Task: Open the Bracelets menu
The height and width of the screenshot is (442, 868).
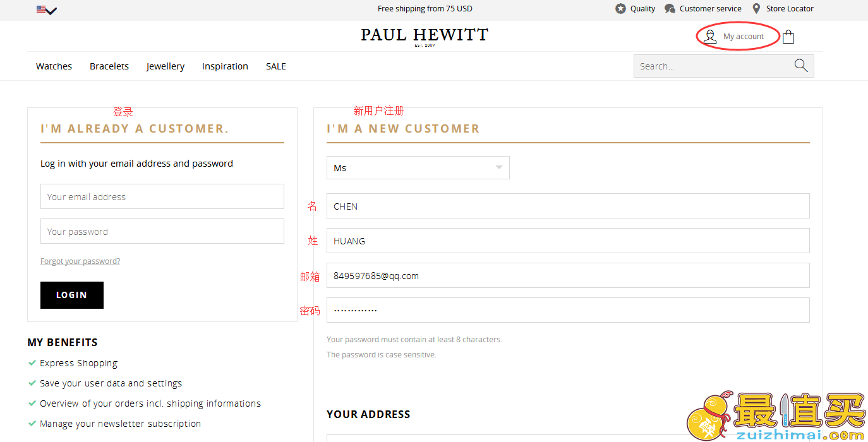Action: (109, 66)
